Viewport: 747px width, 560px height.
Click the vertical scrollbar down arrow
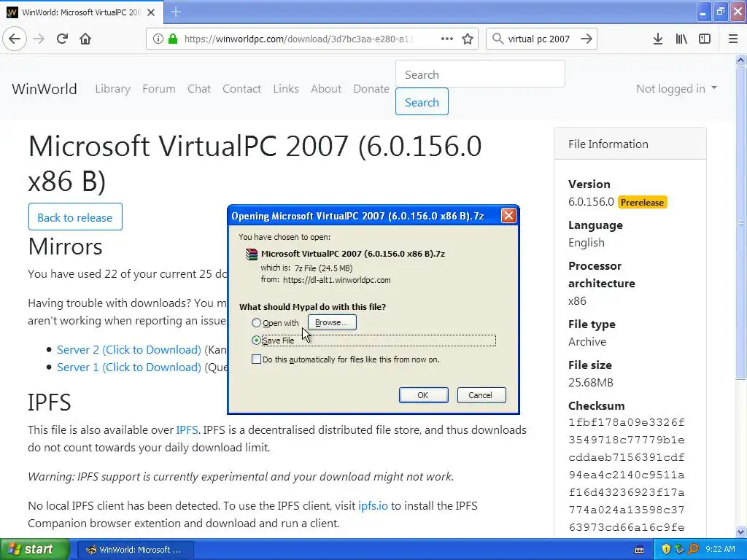pos(741,532)
